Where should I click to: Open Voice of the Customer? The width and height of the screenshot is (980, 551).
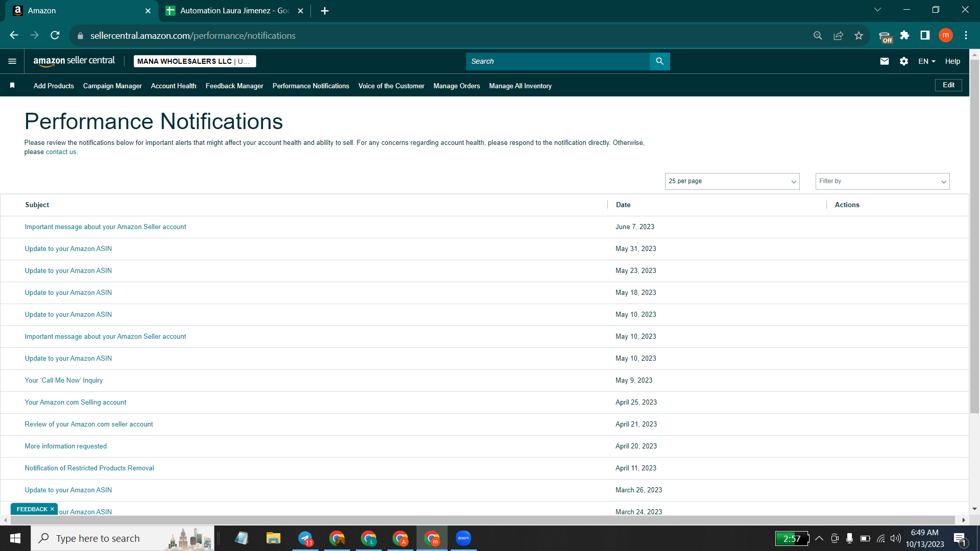[391, 86]
